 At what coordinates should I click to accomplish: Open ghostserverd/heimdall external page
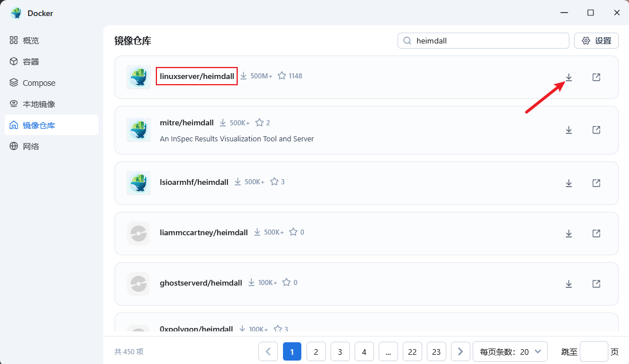tap(596, 284)
